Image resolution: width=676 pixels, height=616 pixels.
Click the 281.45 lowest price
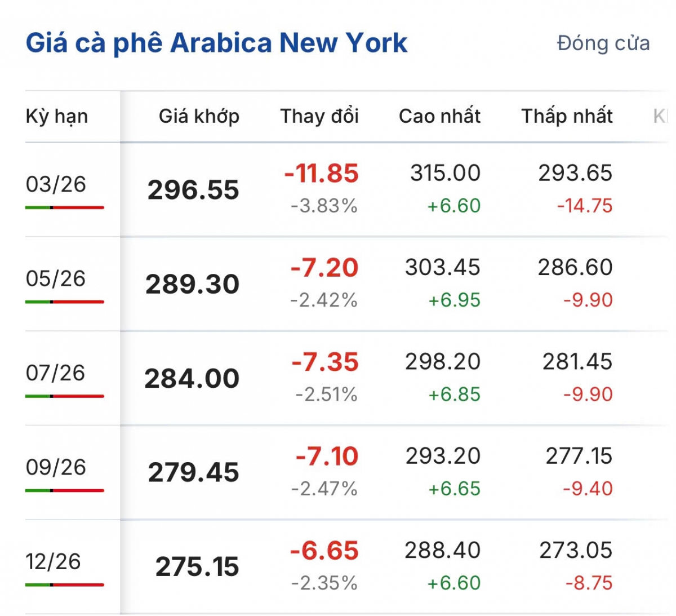click(577, 362)
